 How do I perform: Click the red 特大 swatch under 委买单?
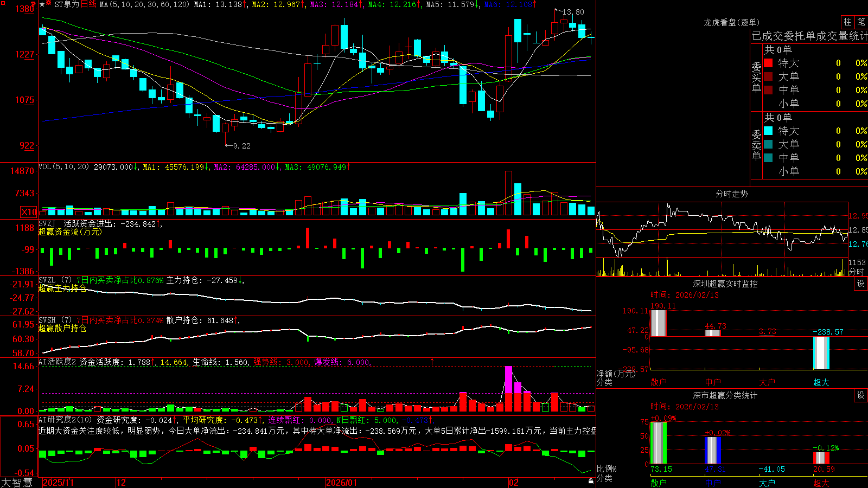[768, 63]
